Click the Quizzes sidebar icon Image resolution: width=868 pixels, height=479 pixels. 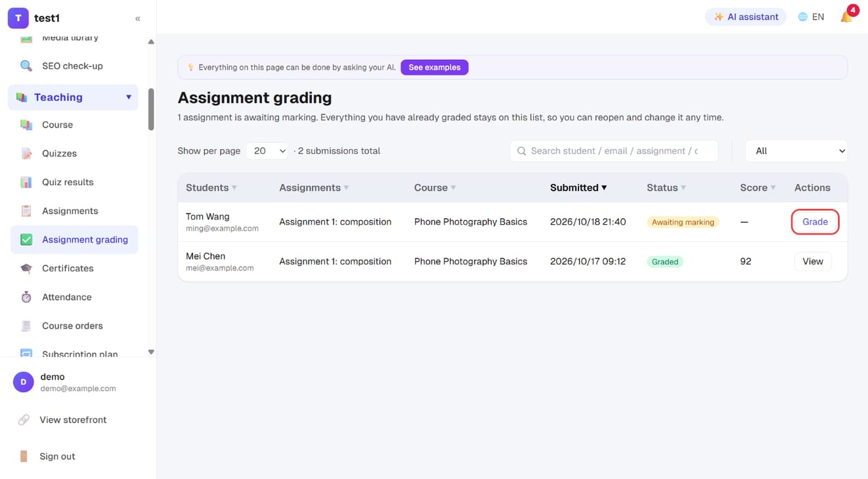click(26, 154)
